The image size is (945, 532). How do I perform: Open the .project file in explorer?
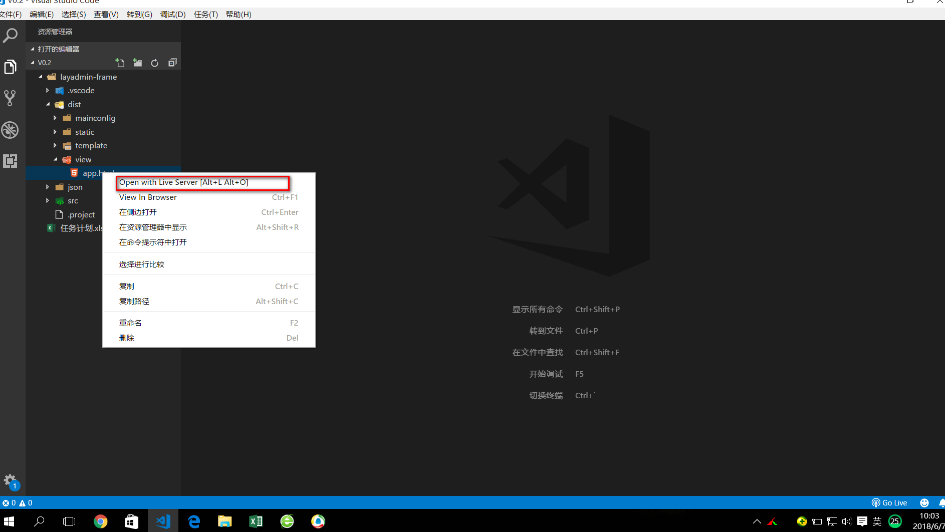tap(81, 214)
